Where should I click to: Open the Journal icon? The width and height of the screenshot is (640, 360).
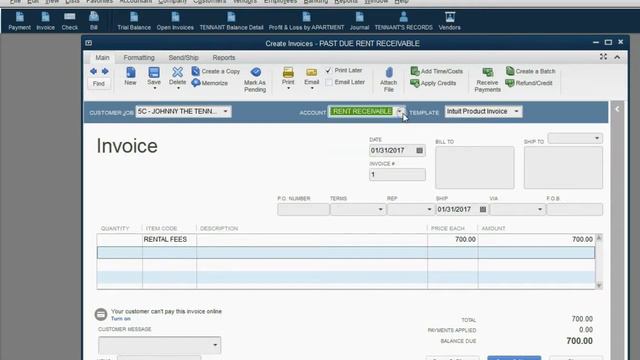pyautogui.click(x=359, y=21)
